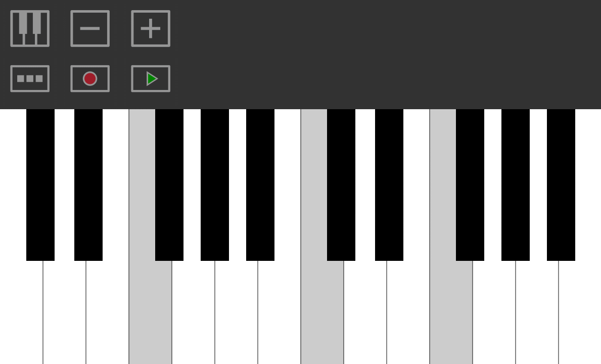Tap the first highlighted gray white key
Image resolution: width=601 pixels, height=364 pixels.
pos(150,312)
